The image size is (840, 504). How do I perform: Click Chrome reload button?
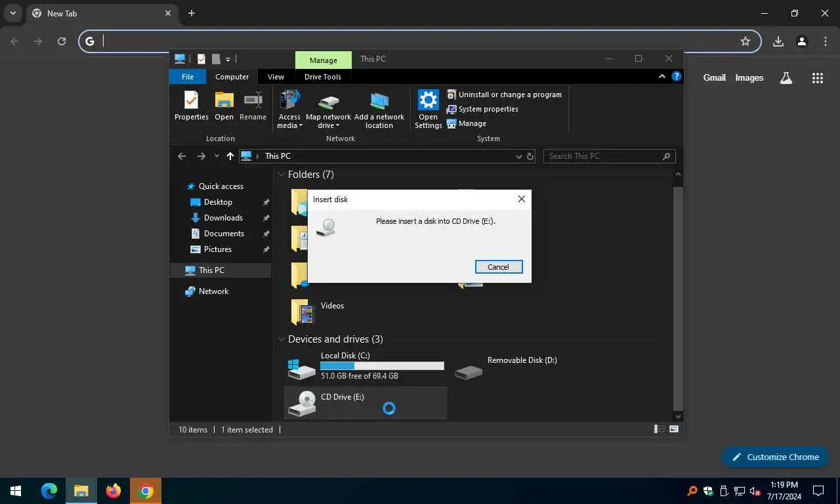(62, 41)
